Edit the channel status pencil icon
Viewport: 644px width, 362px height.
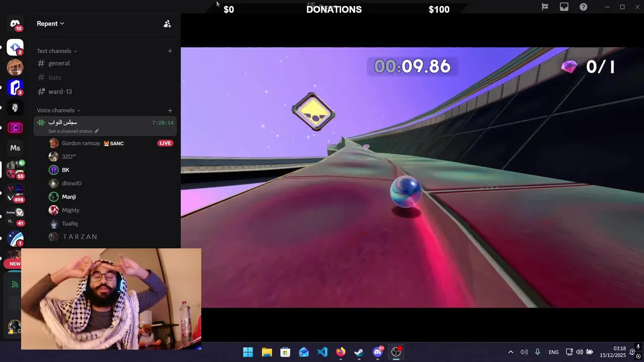point(97,131)
